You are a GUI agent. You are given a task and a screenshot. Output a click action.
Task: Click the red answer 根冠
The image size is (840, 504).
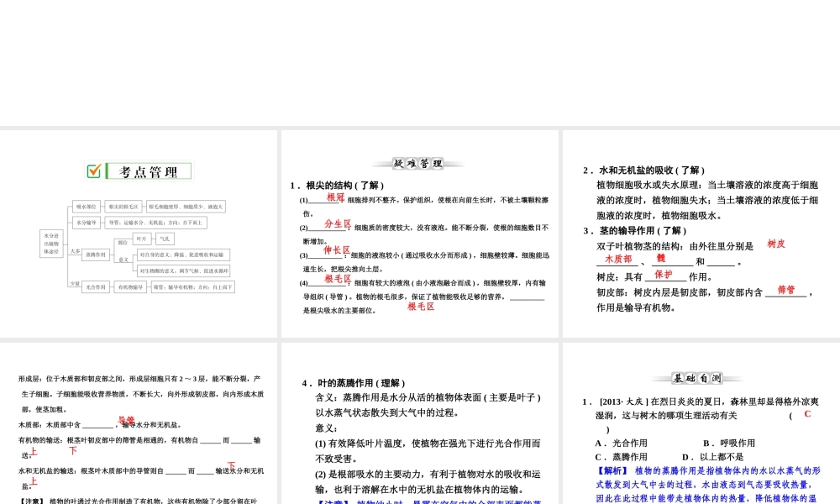click(x=335, y=197)
